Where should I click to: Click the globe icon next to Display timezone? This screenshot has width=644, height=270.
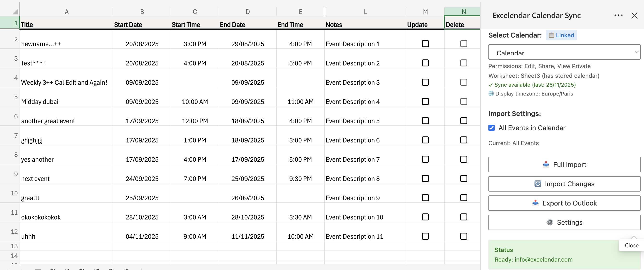[491, 94]
